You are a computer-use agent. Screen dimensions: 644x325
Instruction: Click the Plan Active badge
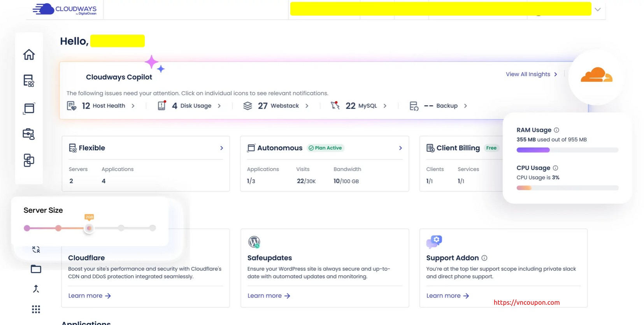(x=325, y=148)
